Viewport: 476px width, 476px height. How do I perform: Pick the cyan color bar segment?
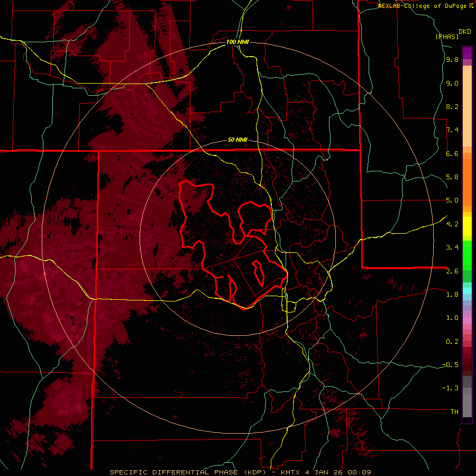[467, 291]
